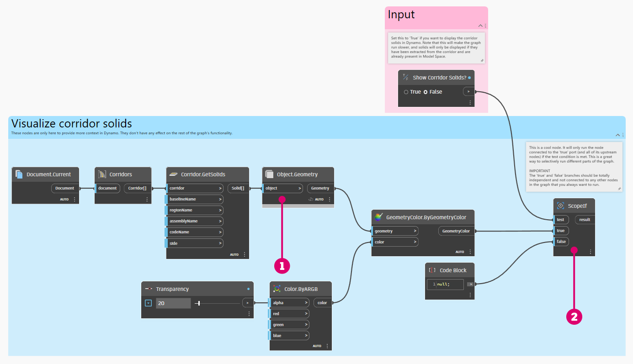Click the Corridors node icon
The height and width of the screenshot is (364, 633).
tap(102, 174)
